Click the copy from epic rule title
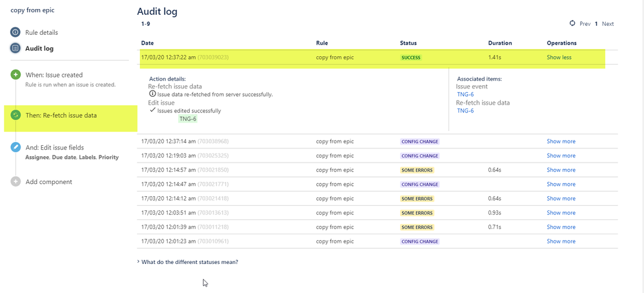This screenshot has width=644, height=293. click(x=32, y=10)
